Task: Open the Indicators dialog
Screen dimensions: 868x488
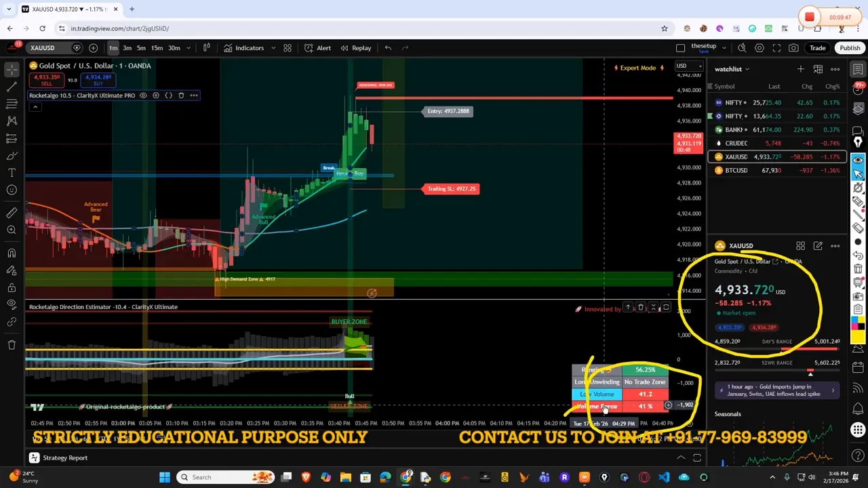Action: point(244,48)
